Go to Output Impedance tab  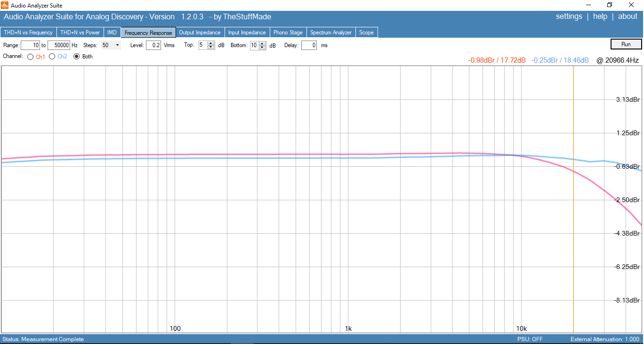click(x=200, y=33)
